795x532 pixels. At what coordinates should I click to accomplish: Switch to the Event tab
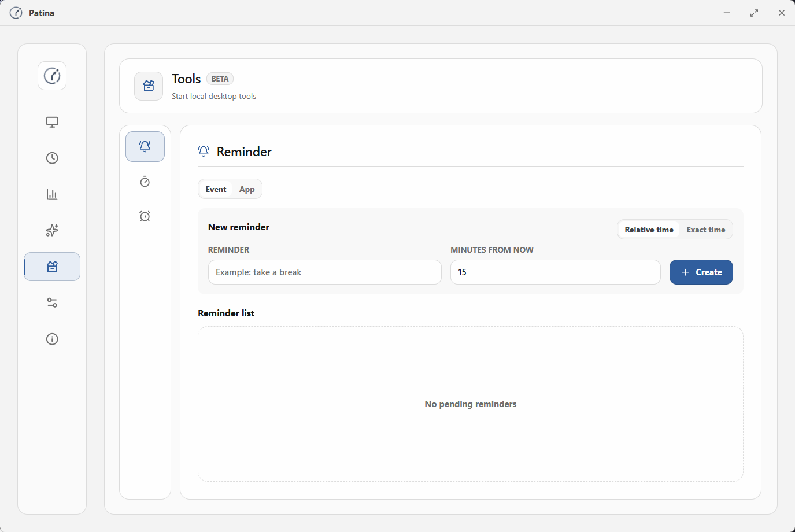coord(216,189)
